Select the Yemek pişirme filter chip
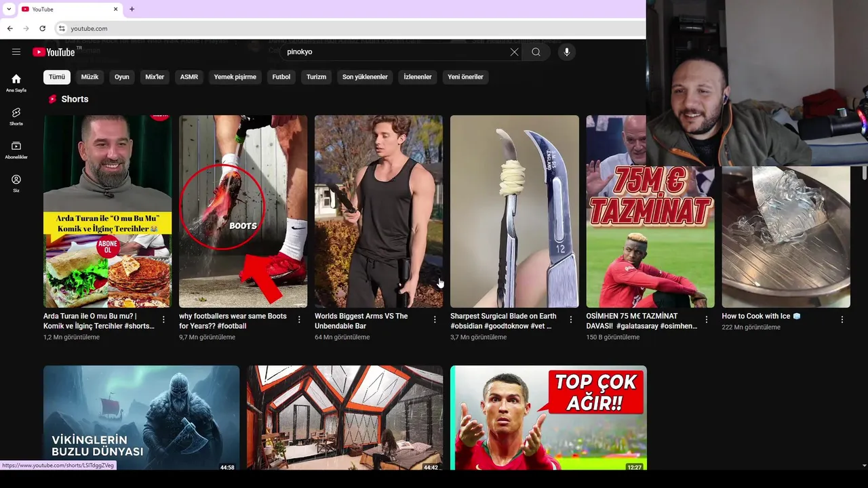Image resolution: width=868 pixels, height=488 pixels. pos(235,77)
